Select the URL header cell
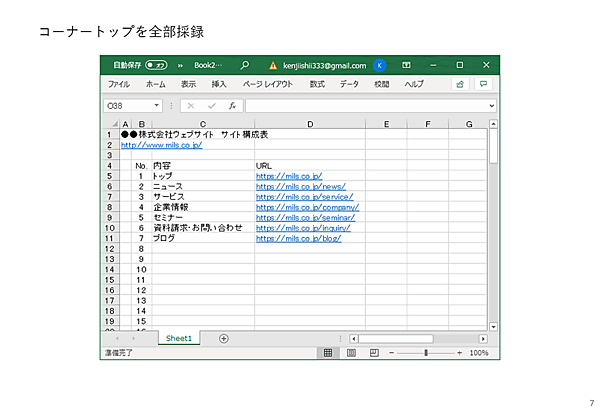600x415 pixels. 310,166
